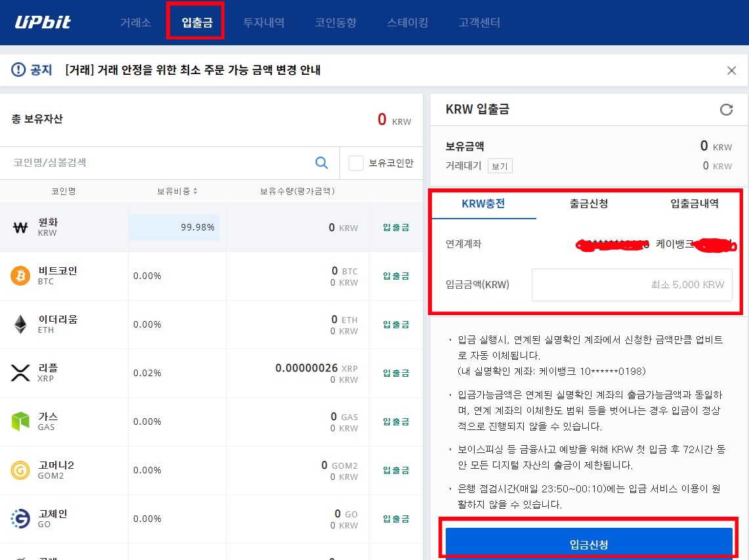
Task: Refresh the KRW 입출금 panel
Action: click(726, 110)
